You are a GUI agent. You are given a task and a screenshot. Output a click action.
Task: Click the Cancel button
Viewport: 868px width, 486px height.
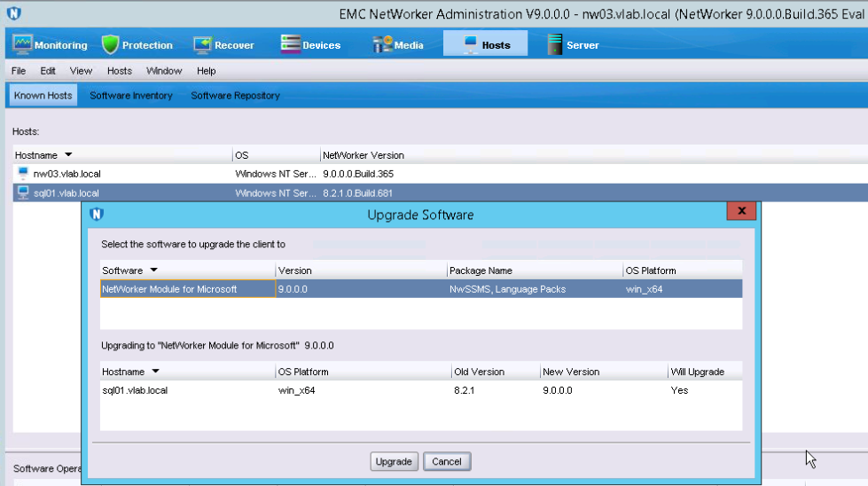point(447,462)
